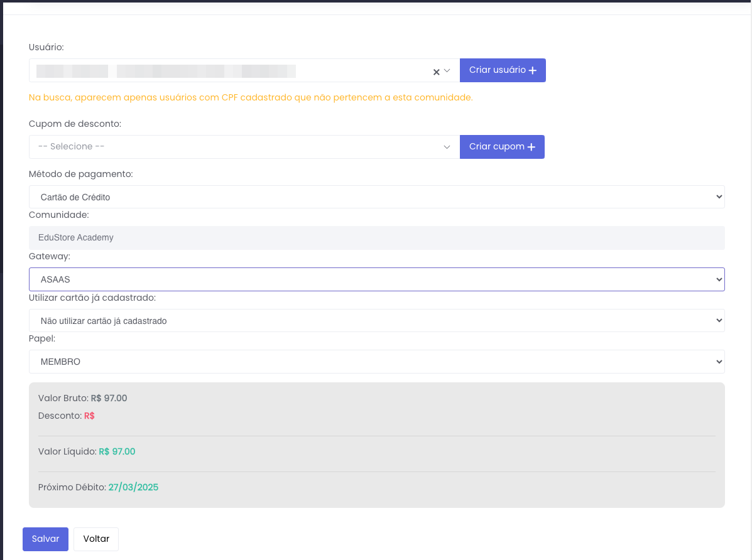Open the Utilizar cartão já cadastrado dropdown

click(x=376, y=321)
